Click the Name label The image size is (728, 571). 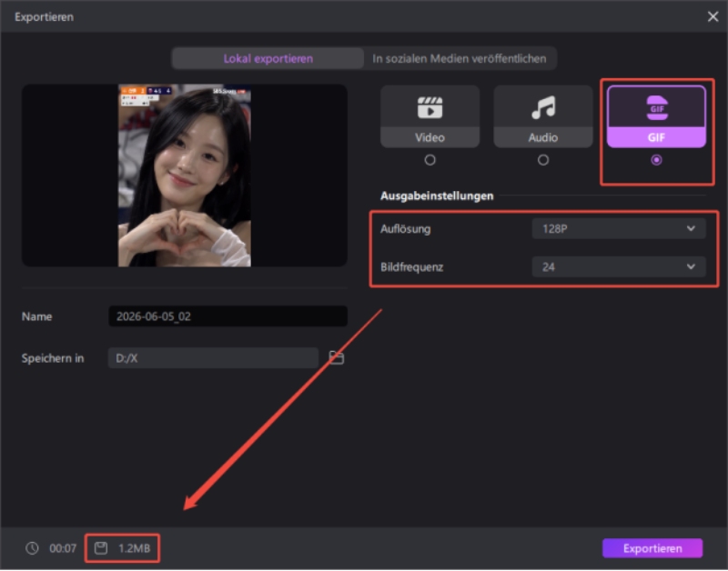click(x=36, y=316)
